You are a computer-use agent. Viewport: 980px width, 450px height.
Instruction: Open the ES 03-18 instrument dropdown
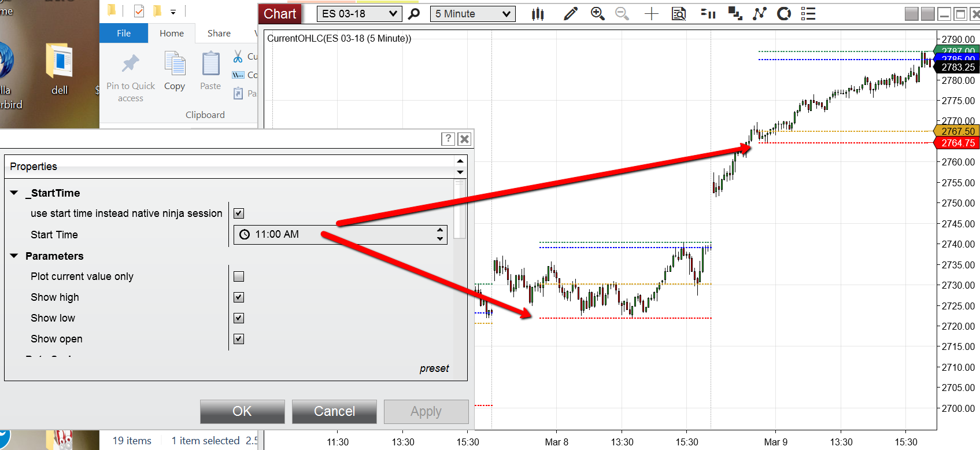point(359,14)
